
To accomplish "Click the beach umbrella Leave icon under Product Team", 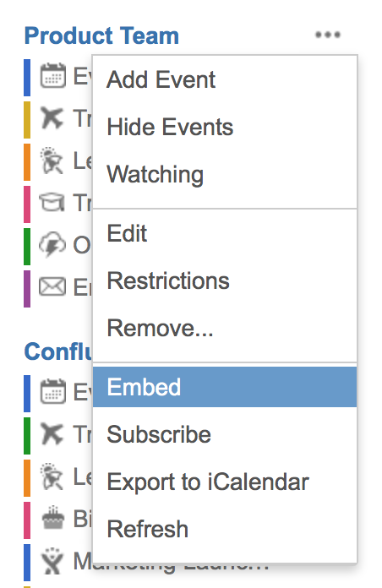I will (52, 161).
